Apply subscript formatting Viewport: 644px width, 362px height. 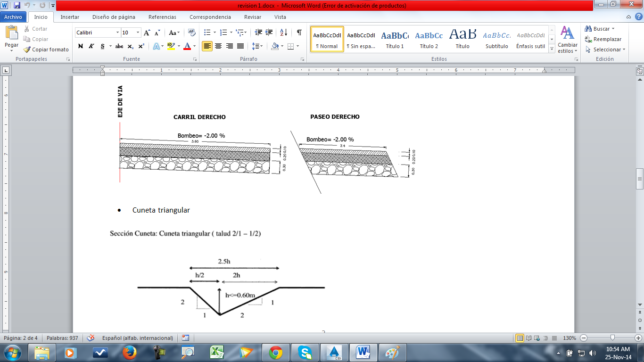[x=131, y=46]
